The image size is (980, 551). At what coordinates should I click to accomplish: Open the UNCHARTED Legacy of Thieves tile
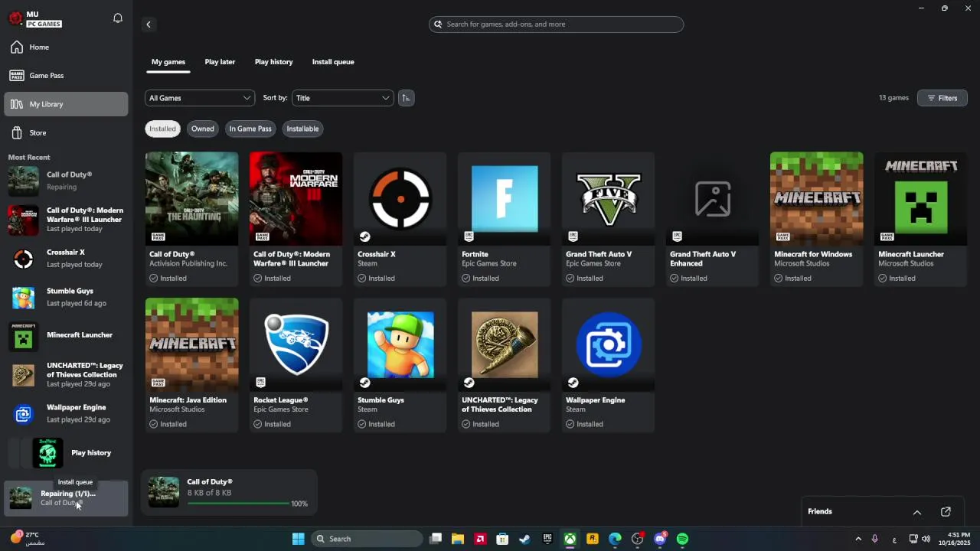505,365
